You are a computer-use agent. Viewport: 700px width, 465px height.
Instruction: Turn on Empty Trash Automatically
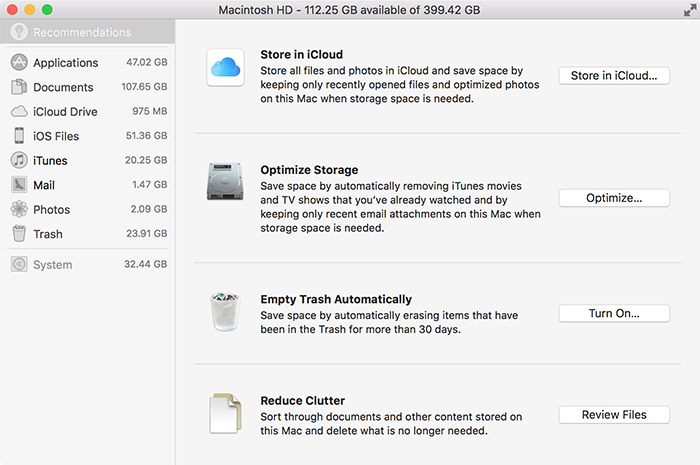tap(614, 313)
